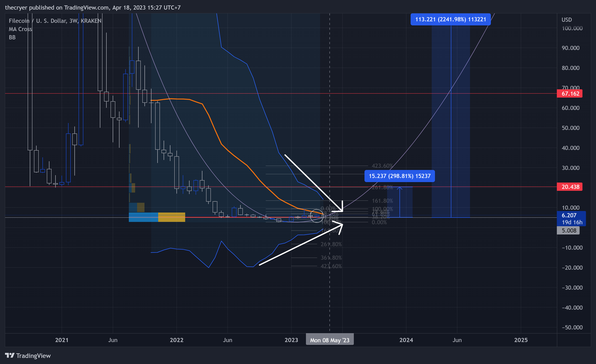The image size is (596, 364).
Task: Click the 161.80% upper Fibonacci level label
Action: coord(382,201)
